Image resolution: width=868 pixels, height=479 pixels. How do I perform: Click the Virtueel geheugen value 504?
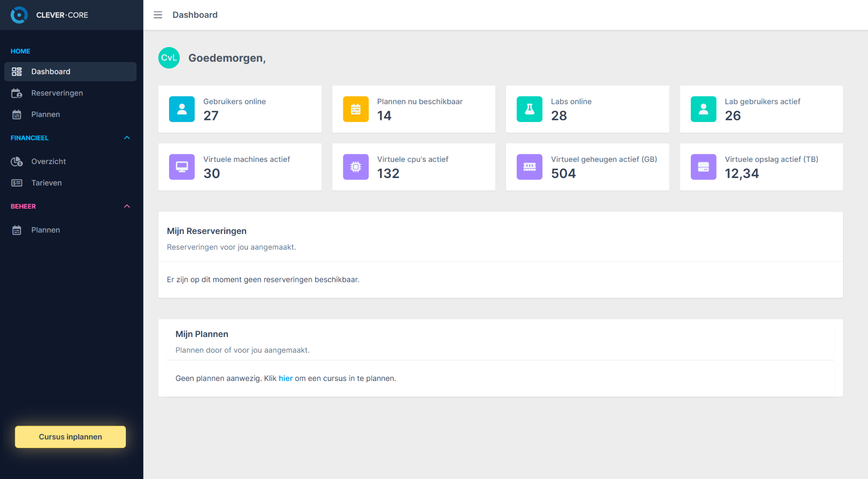[x=563, y=173]
